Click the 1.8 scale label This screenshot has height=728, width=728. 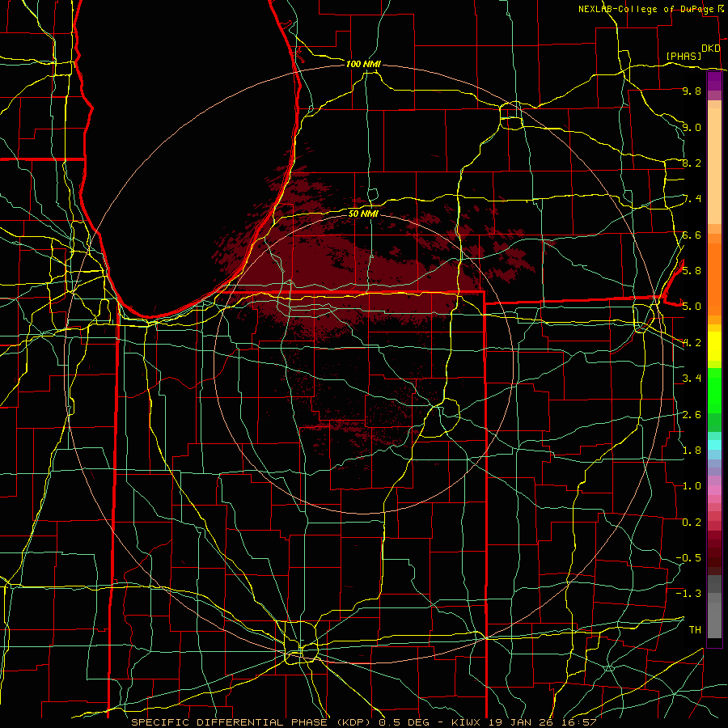692,450
